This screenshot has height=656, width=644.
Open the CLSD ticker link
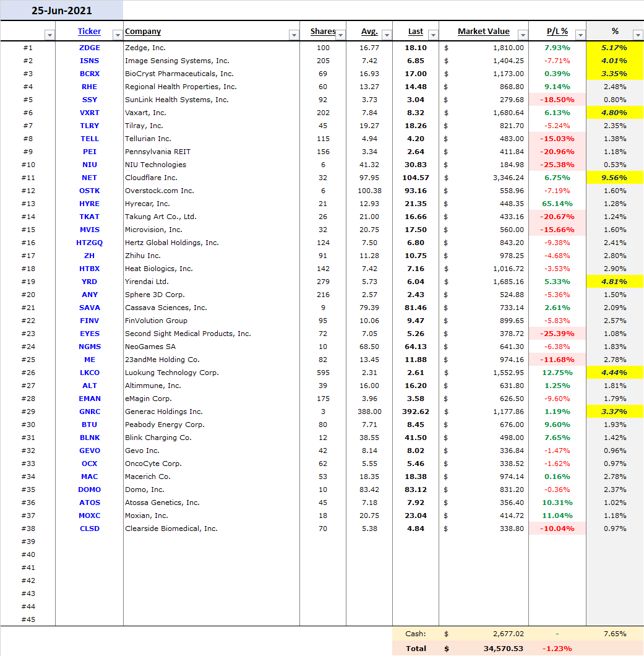tap(90, 529)
